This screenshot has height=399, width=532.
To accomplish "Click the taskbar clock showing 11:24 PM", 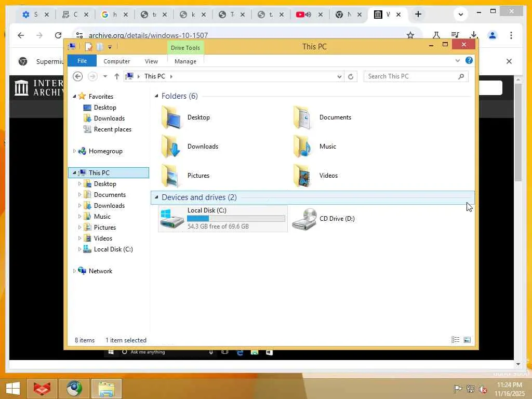I will 509,389.
